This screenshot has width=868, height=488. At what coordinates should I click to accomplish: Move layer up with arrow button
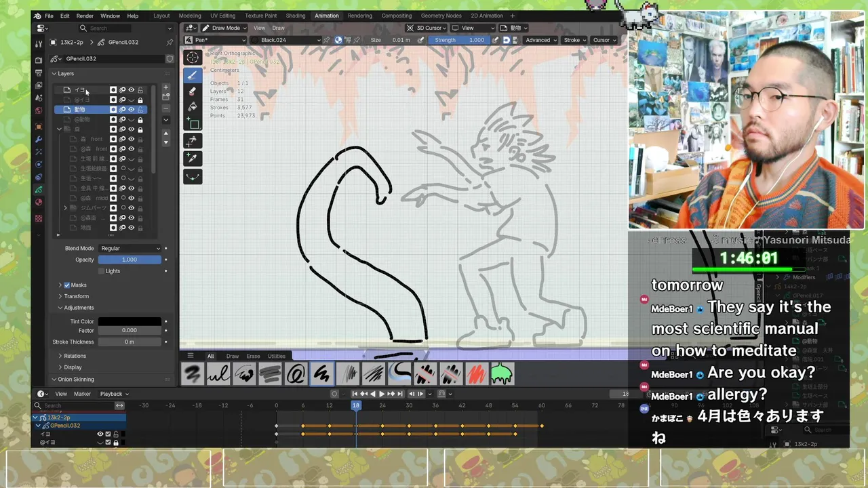point(165,134)
